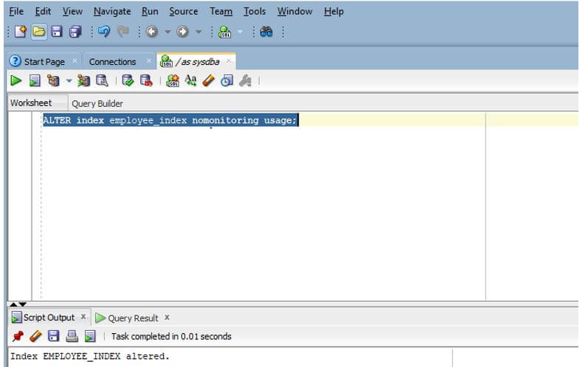Expand the Back navigation dropdown arrow
588x367 pixels.
[x=167, y=32]
